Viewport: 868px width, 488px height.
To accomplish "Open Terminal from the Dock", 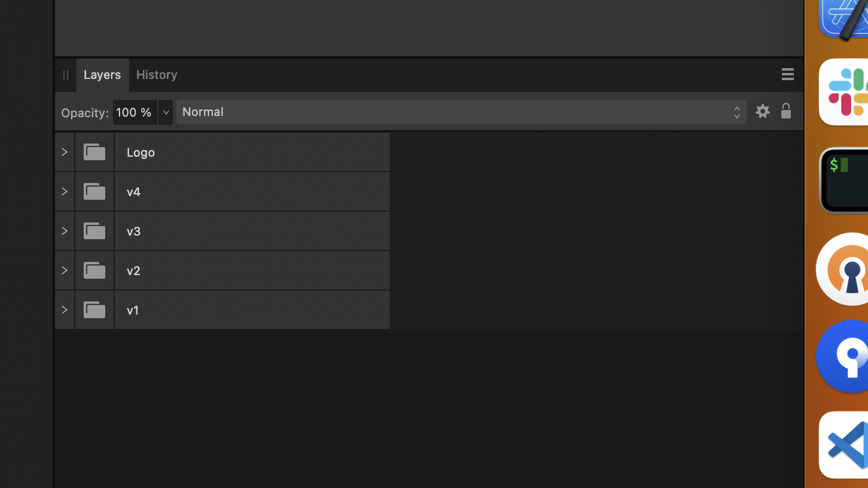I will tap(843, 181).
